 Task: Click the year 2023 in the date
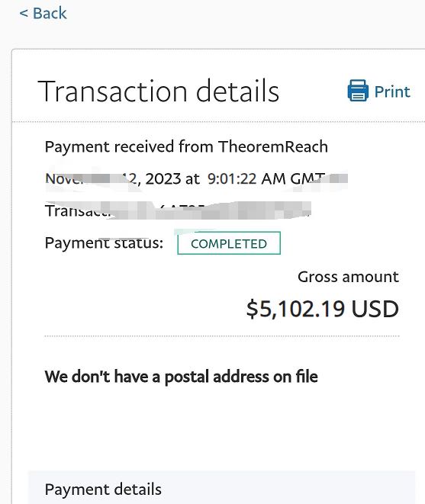pyautogui.click(x=163, y=178)
